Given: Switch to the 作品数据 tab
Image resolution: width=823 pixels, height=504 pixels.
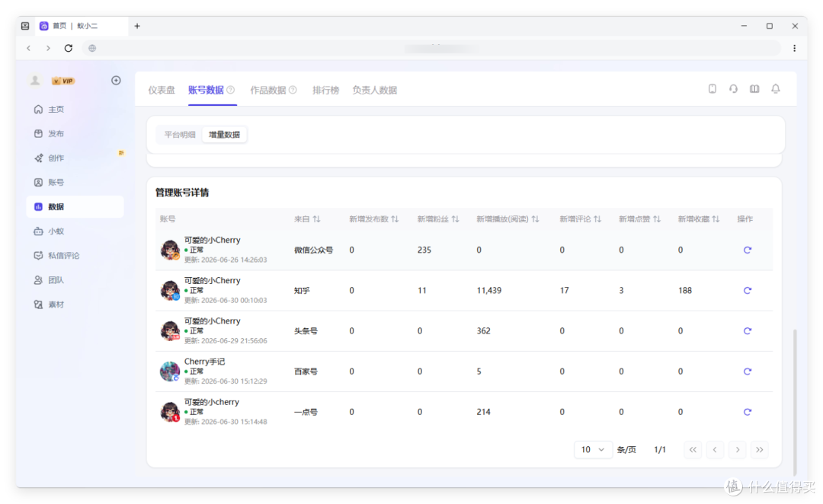Looking at the screenshot, I should coord(268,90).
